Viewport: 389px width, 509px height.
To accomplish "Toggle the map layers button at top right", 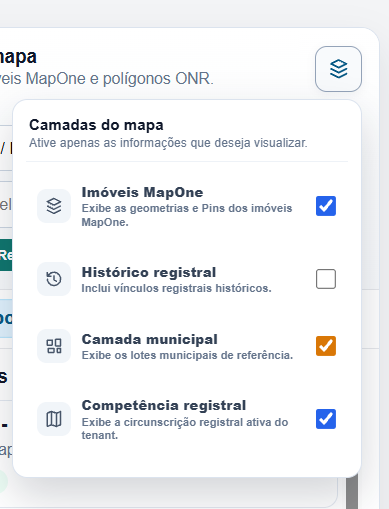I will pos(338,69).
